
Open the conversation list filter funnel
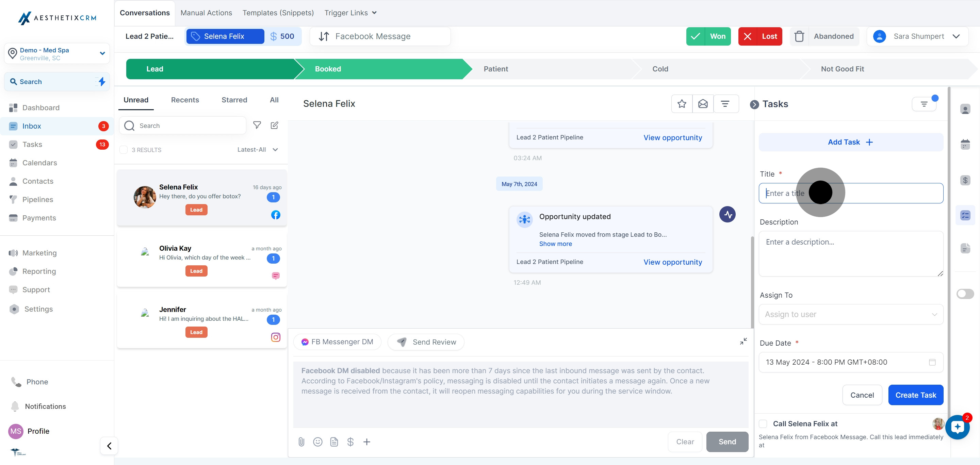tap(257, 126)
